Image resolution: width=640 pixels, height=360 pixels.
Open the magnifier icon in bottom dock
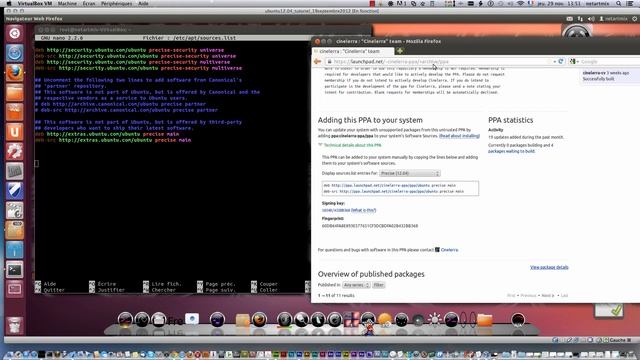click(x=301, y=320)
